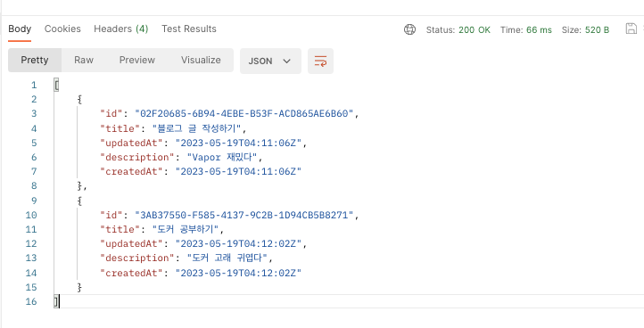644x328 pixels.
Task: Click the id value 3AB37550-F585-4137-9C2B-1D94CB5B8271
Action: 244,215
